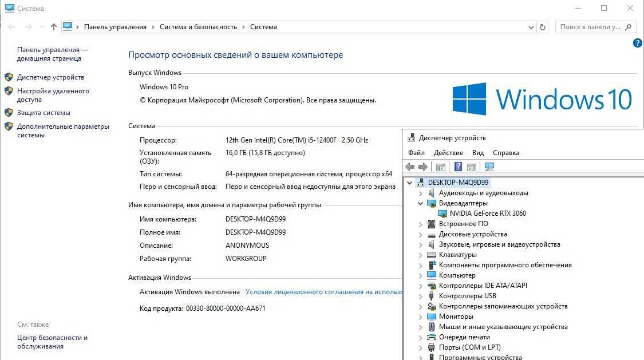Go to Панель управления breadcrumb
The width and height of the screenshot is (644, 360).
pyautogui.click(x=115, y=27)
